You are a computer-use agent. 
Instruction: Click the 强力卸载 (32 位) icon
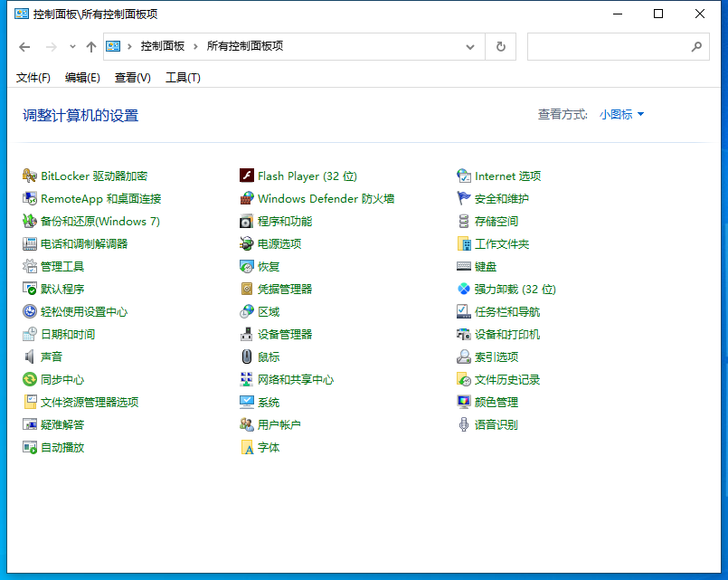(464, 290)
